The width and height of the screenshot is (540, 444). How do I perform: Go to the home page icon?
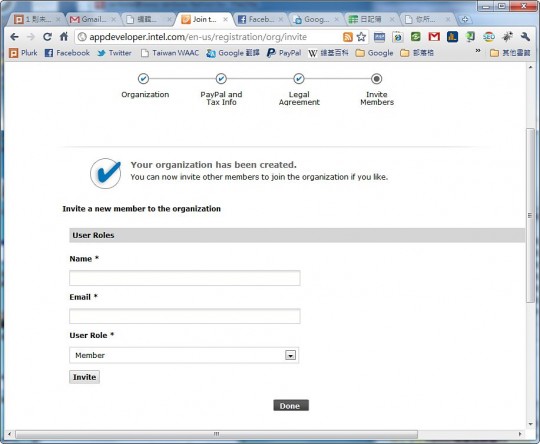(x=64, y=37)
